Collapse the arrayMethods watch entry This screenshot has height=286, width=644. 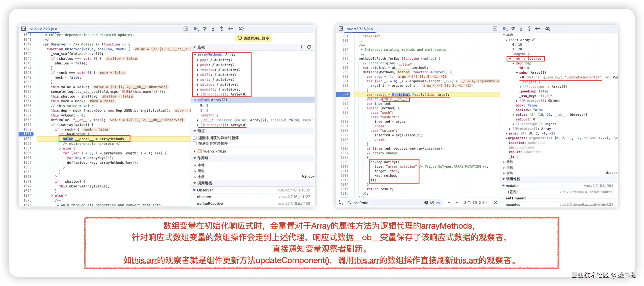[195, 54]
